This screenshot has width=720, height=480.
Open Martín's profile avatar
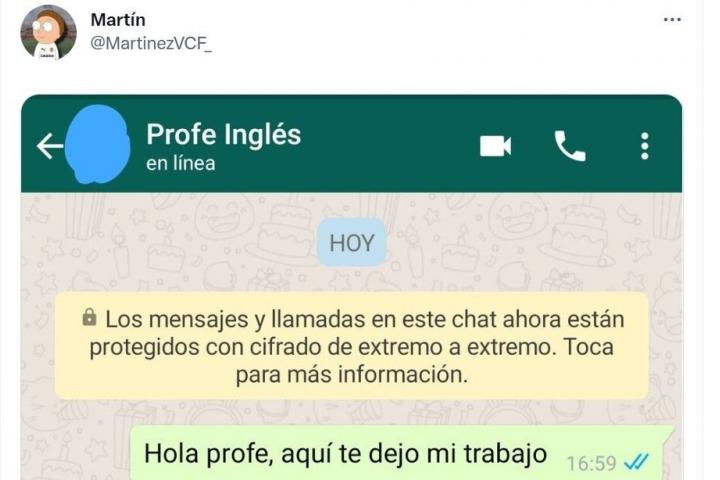[48, 32]
